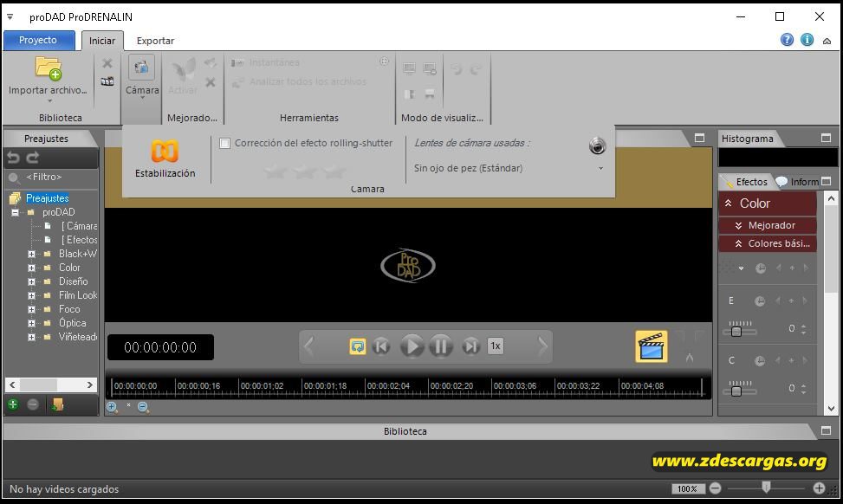Decrease zoom with status bar minus icon
Image resolution: width=843 pixels, height=504 pixels.
tap(715, 488)
